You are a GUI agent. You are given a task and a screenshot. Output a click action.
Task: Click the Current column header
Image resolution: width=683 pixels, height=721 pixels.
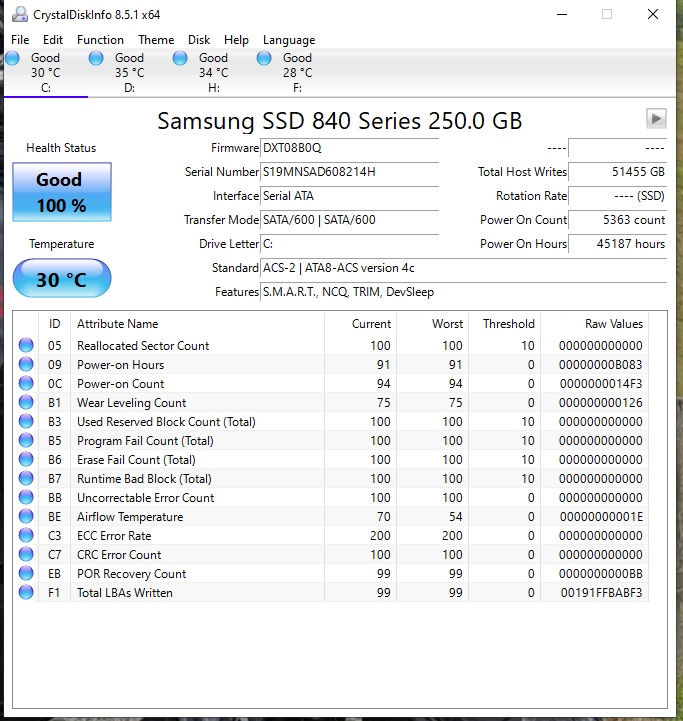(361, 324)
